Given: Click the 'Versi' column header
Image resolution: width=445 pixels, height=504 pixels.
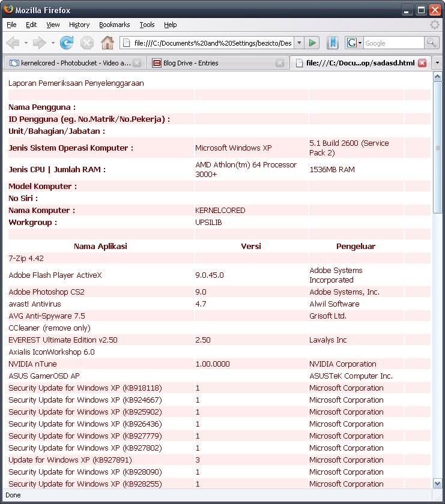Looking at the screenshot, I should coord(251,246).
